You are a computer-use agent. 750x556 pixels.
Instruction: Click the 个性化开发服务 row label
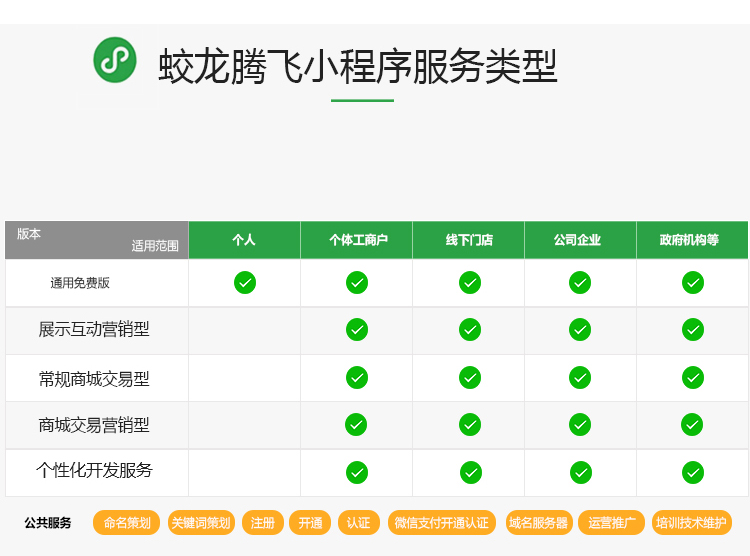coord(95,470)
